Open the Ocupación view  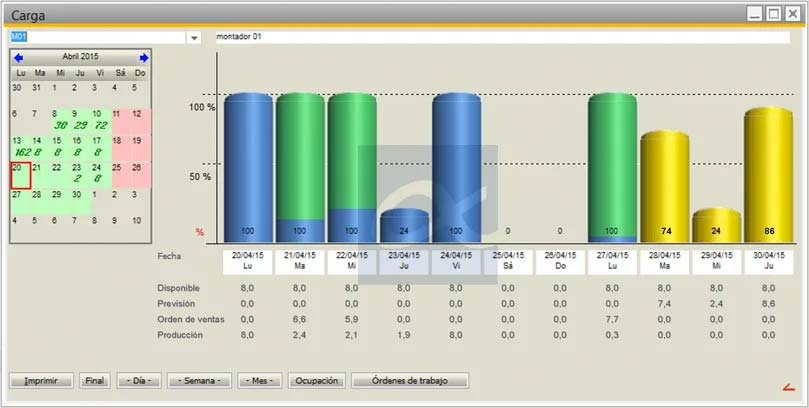tap(316, 381)
